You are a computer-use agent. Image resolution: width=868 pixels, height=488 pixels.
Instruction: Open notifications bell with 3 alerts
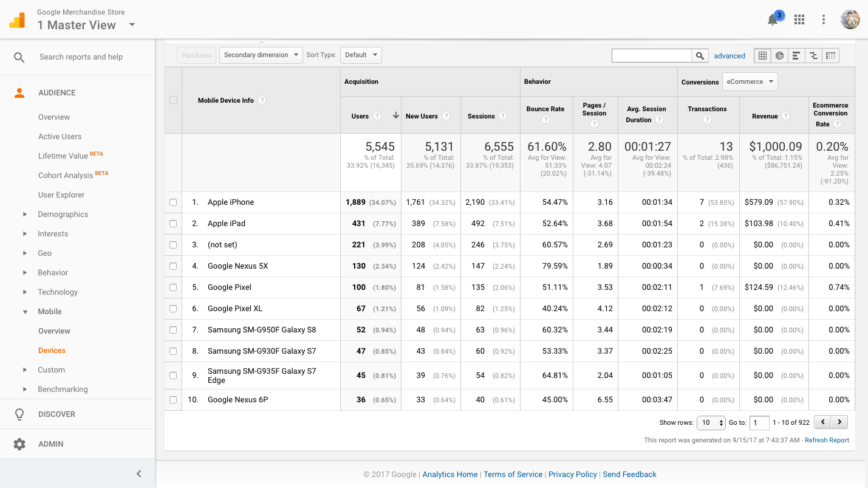tap(773, 19)
